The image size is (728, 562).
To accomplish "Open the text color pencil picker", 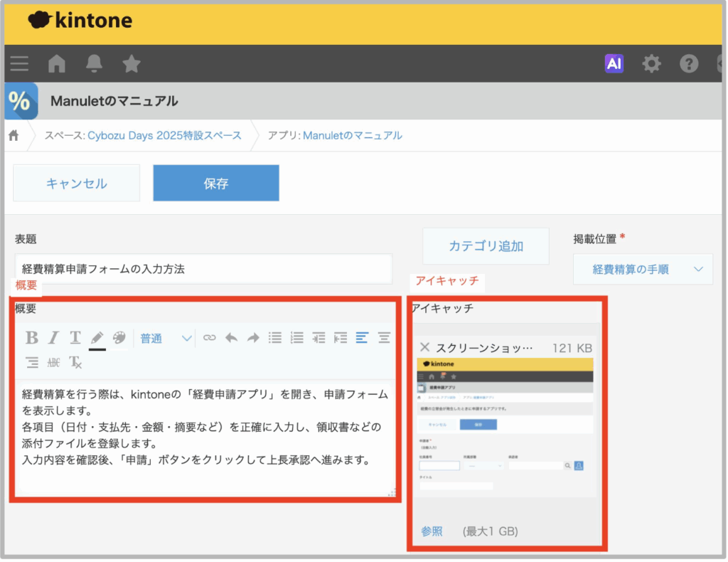I will click(x=97, y=338).
